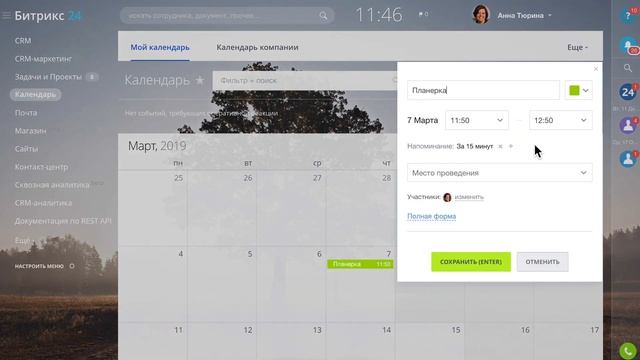Open the blue user chat avatar

click(x=628, y=159)
